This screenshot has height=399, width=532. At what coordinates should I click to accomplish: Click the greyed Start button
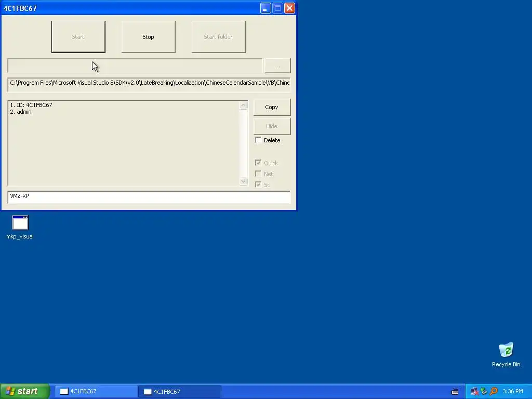pos(78,37)
